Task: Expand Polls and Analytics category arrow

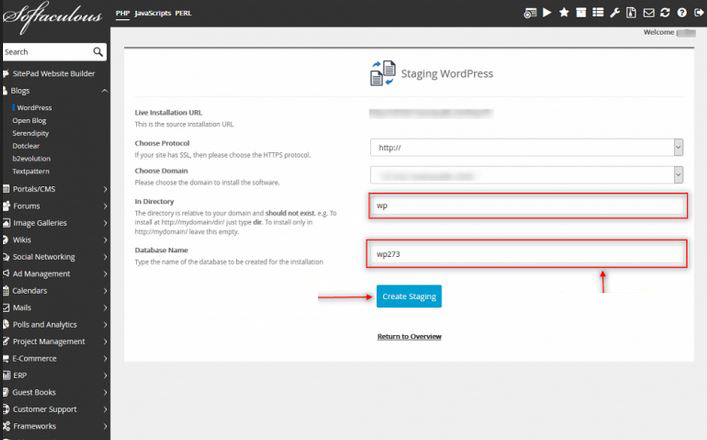Action: [106, 325]
